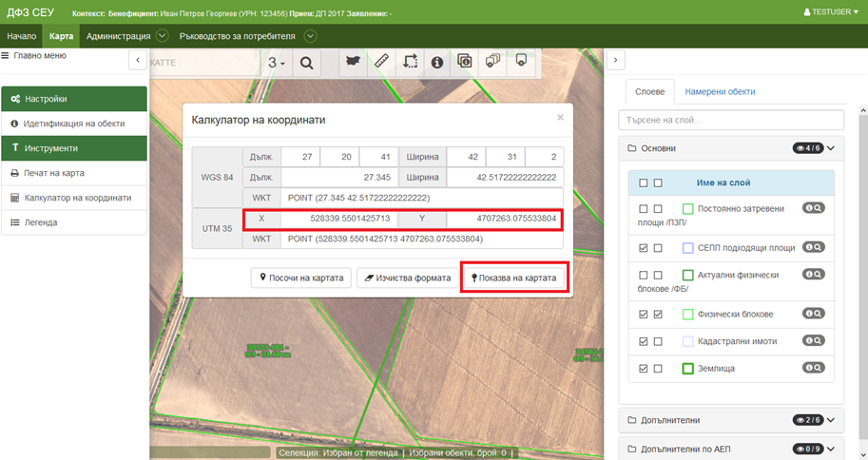The image size is (868, 460).
Task: Collapse the Основни layer group chevron
Action: coord(831,148)
